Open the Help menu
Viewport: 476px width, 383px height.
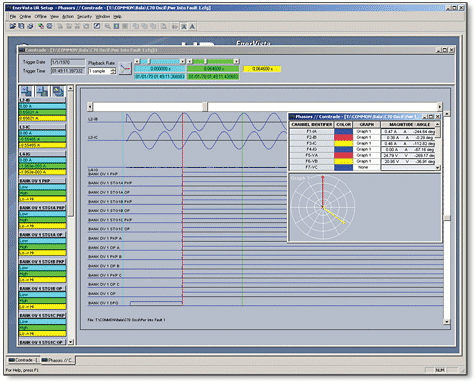coord(117,16)
